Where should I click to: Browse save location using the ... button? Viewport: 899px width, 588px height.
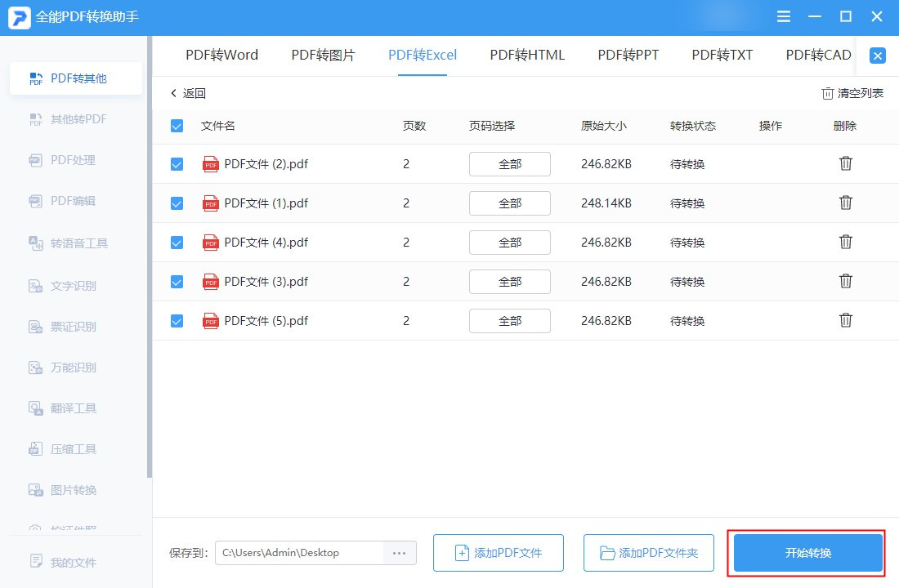click(399, 553)
